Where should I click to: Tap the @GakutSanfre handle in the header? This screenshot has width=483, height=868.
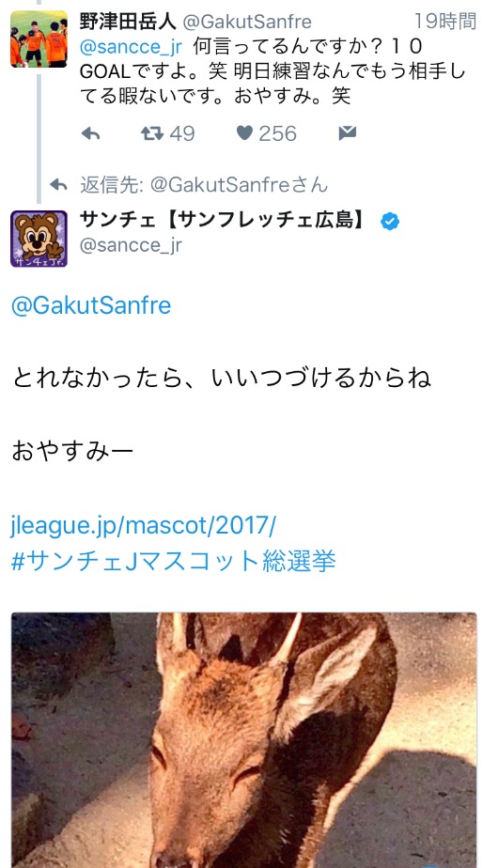247,22
